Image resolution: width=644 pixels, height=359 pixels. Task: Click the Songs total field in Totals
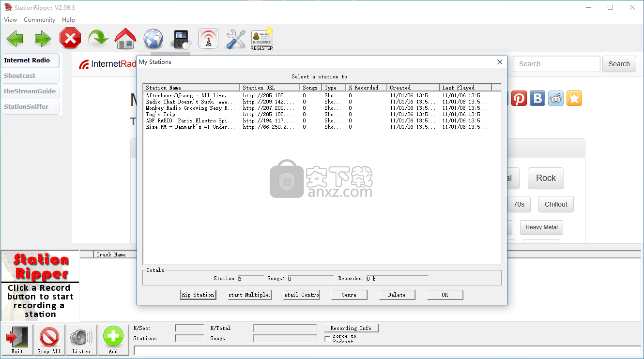(x=310, y=279)
